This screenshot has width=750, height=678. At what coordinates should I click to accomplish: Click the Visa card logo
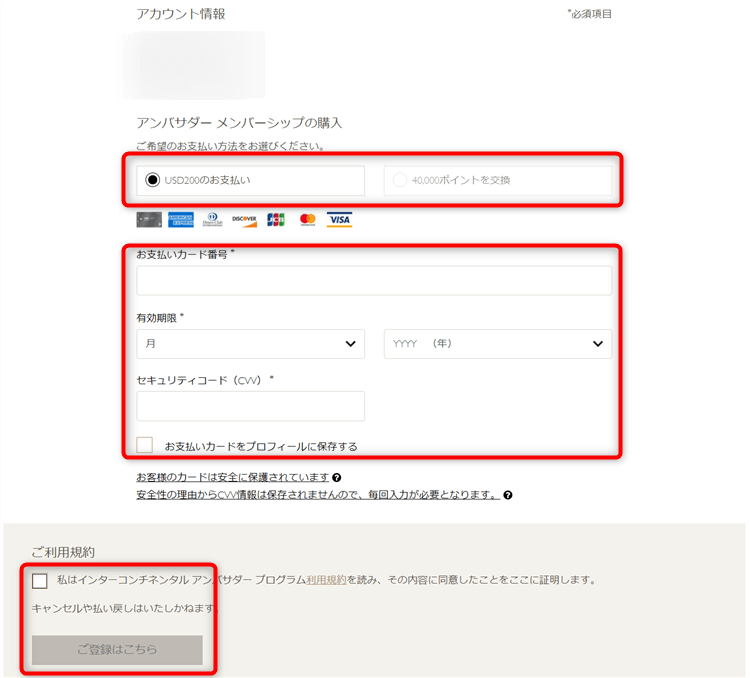click(x=339, y=219)
